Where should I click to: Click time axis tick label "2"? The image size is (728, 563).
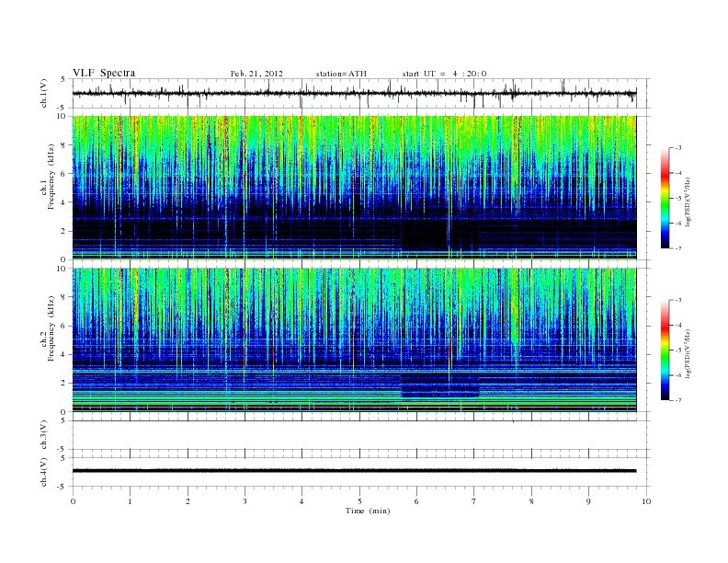tap(188, 501)
